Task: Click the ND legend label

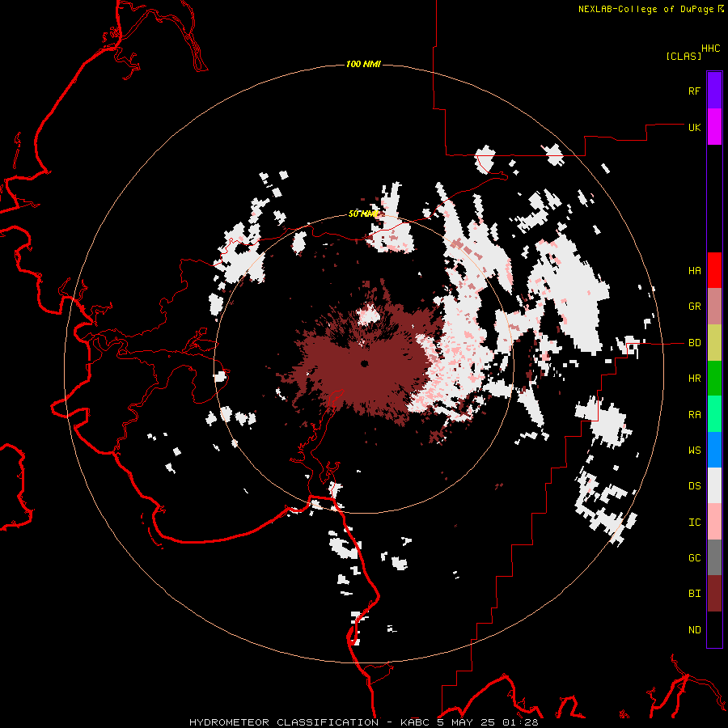Action: (x=694, y=630)
